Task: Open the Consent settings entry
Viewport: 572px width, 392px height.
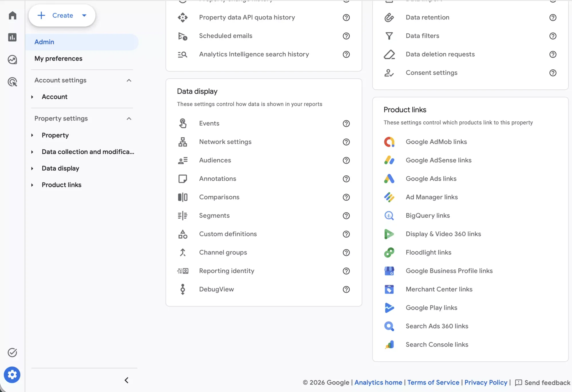Action: [431, 73]
